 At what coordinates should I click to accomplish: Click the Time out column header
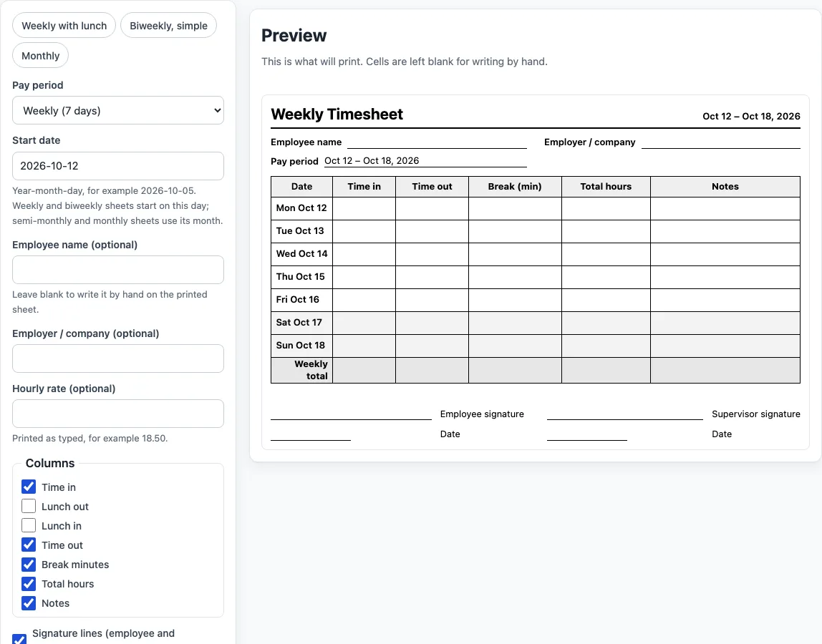[432, 187]
